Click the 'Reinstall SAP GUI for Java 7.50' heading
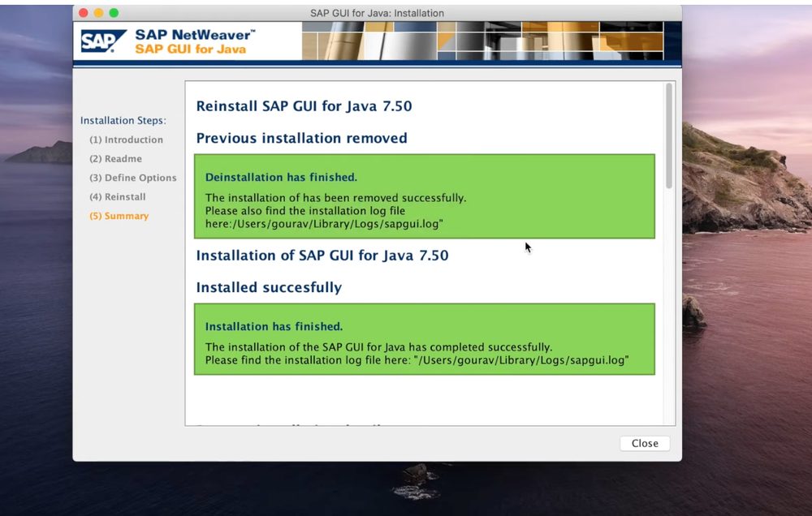Screen dimensions: 812x516 coord(304,106)
